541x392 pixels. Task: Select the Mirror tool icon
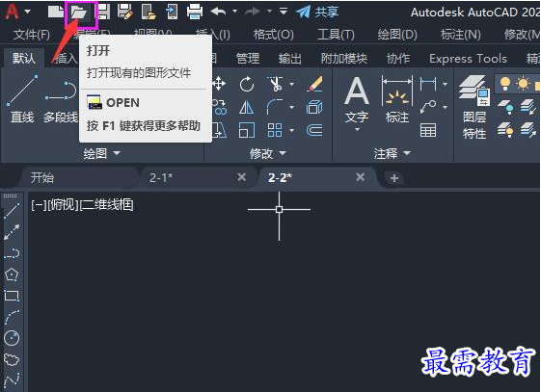[246, 107]
